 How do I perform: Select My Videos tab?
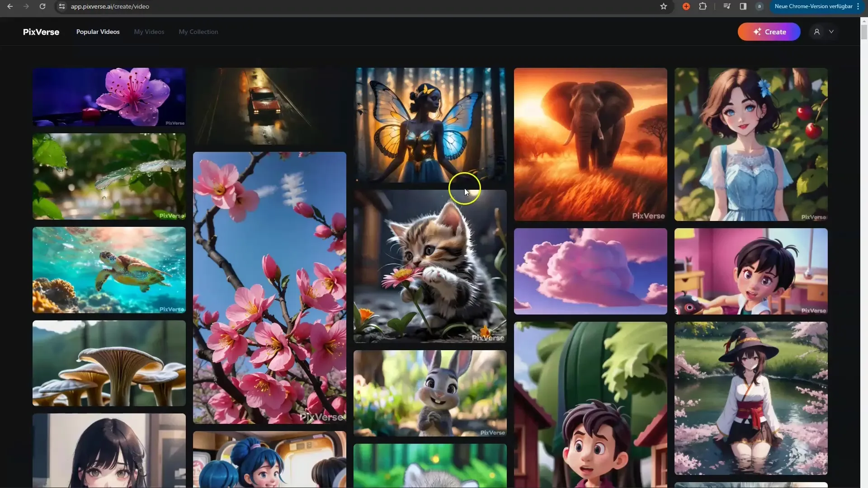point(149,32)
